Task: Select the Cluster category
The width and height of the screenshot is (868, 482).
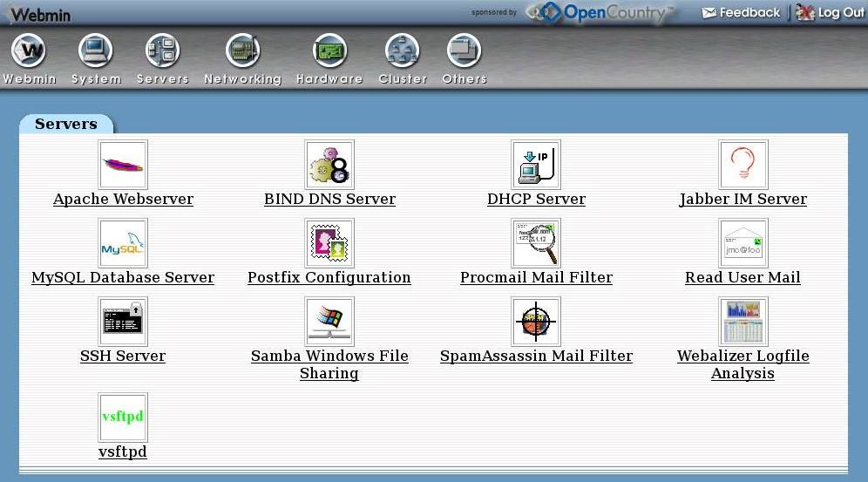Action: [403, 52]
